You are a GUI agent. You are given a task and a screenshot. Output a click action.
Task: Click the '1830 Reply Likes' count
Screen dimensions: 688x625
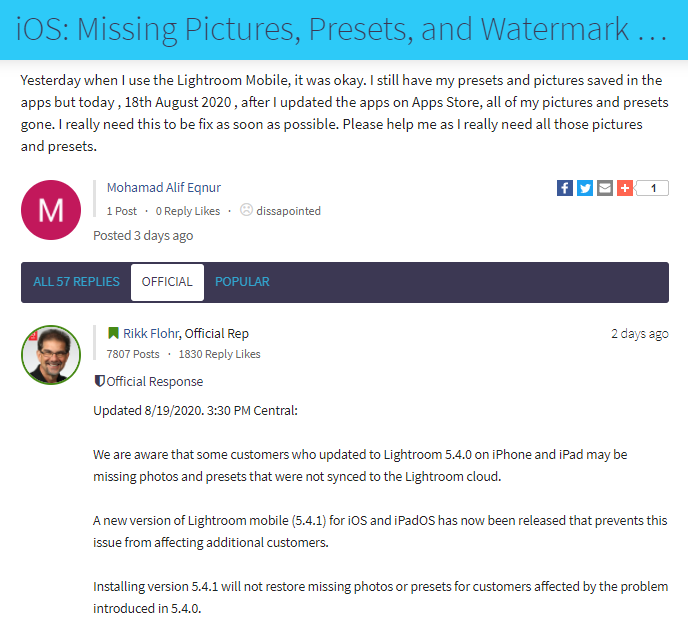pyautogui.click(x=219, y=354)
